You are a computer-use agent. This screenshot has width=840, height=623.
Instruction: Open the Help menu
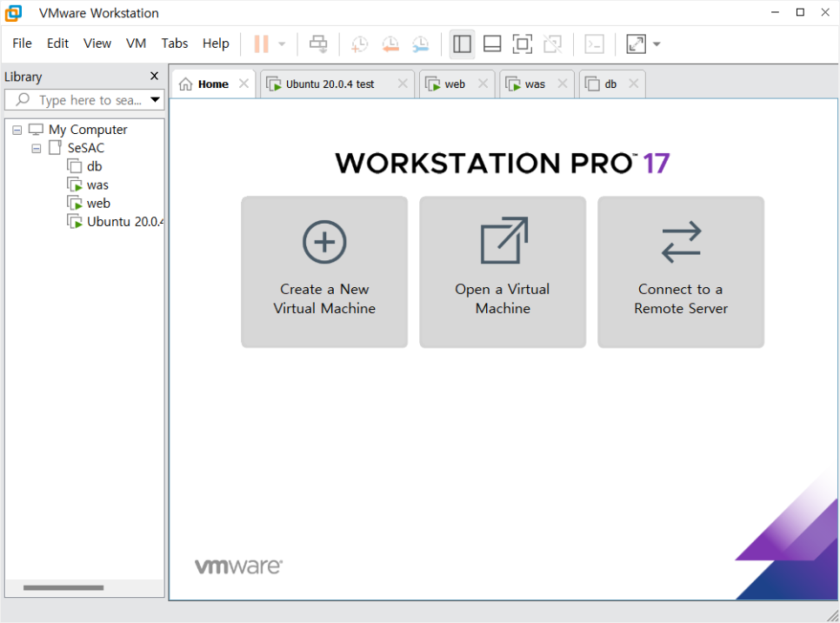pyautogui.click(x=216, y=44)
